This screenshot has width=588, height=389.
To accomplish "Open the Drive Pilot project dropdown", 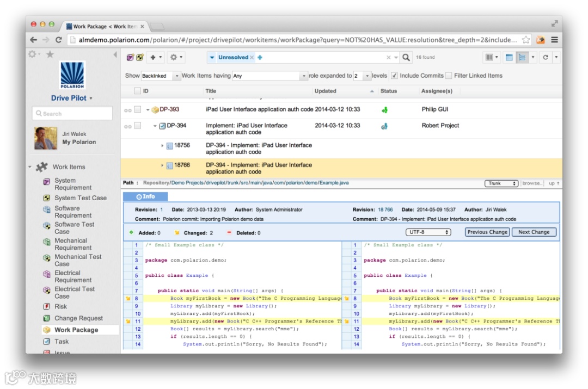I will pos(72,98).
